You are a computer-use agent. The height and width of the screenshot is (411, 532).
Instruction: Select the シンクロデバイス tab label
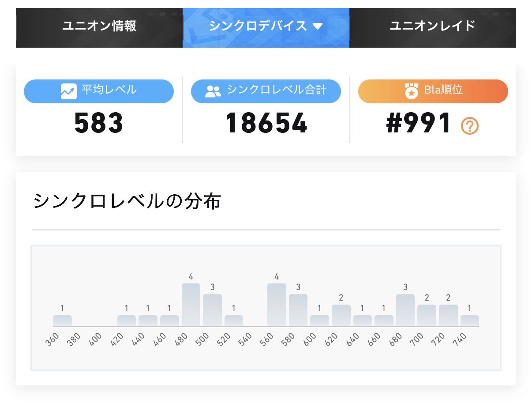coord(258,26)
